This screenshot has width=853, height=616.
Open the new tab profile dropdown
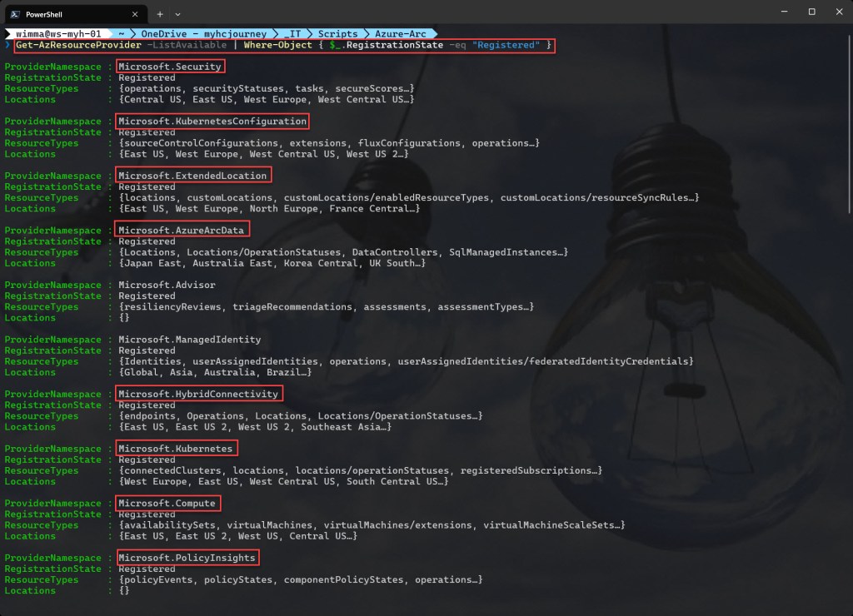click(177, 13)
